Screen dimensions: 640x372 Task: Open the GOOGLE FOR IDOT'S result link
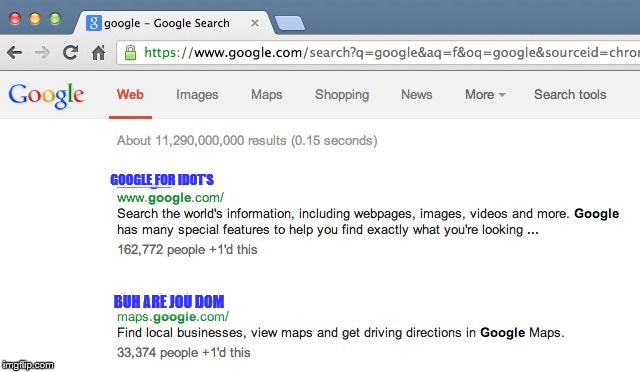(x=162, y=180)
